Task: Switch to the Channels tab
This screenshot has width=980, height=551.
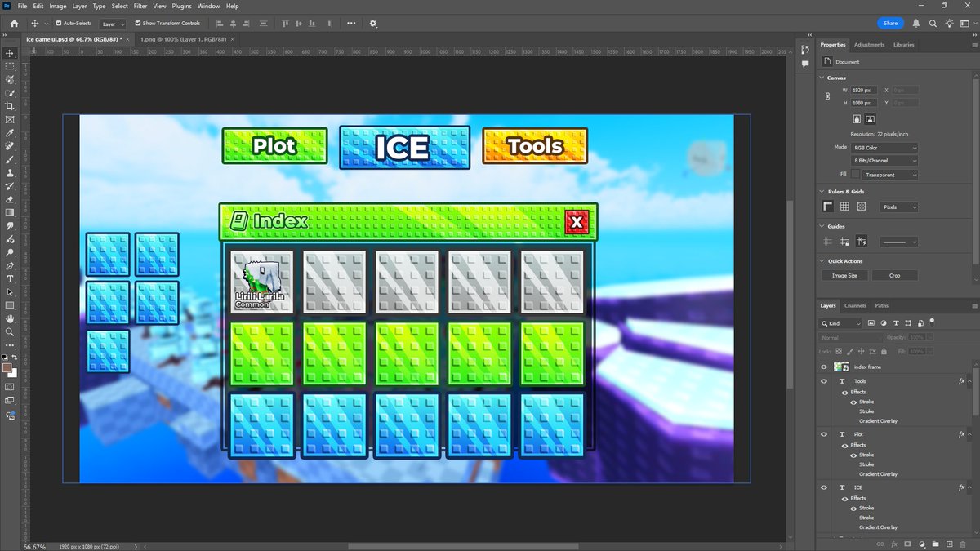Action: point(855,305)
